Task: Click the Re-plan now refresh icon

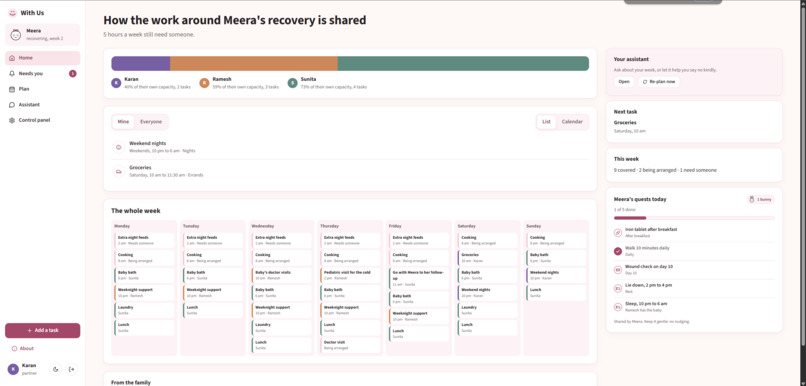Action: pyautogui.click(x=645, y=82)
